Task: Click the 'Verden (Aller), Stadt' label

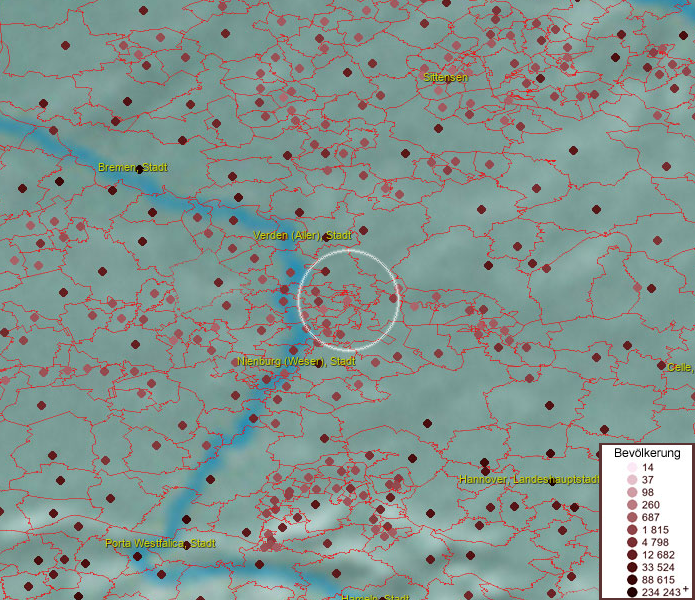Action: (302, 235)
